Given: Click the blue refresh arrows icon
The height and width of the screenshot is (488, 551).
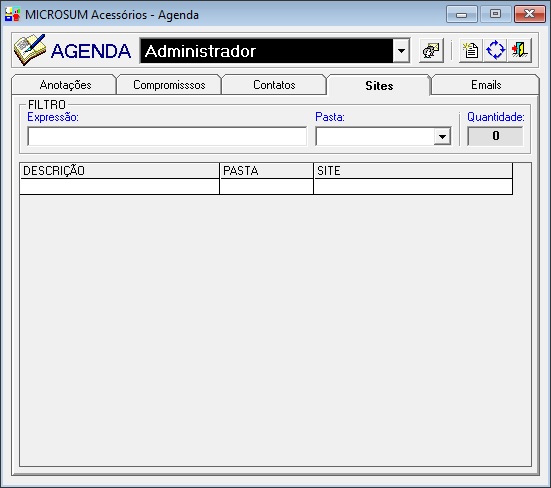Looking at the screenshot, I should click(x=495, y=51).
